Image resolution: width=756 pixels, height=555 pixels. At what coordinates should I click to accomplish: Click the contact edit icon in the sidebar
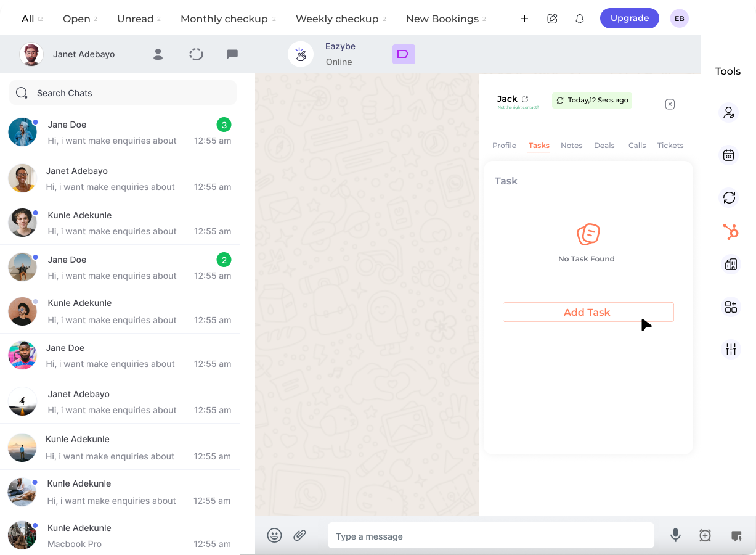pyautogui.click(x=729, y=112)
